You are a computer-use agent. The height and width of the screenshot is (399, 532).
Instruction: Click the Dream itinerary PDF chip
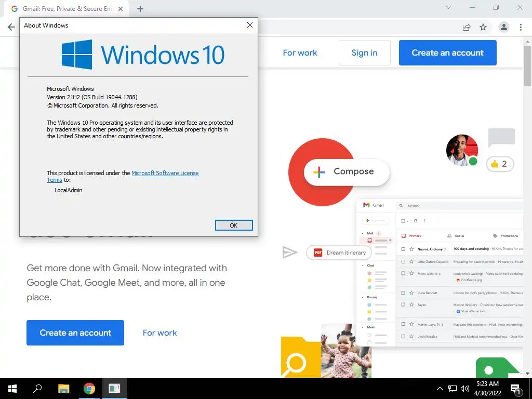click(x=339, y=253)
